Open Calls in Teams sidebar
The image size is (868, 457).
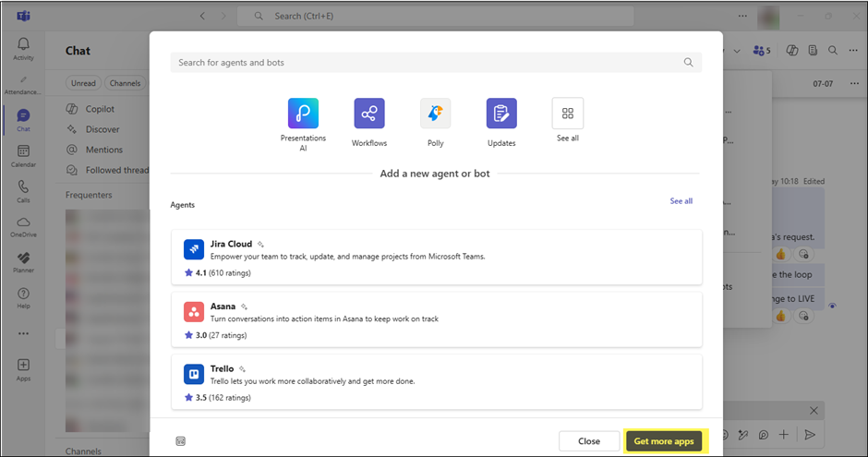coord(23,191)
